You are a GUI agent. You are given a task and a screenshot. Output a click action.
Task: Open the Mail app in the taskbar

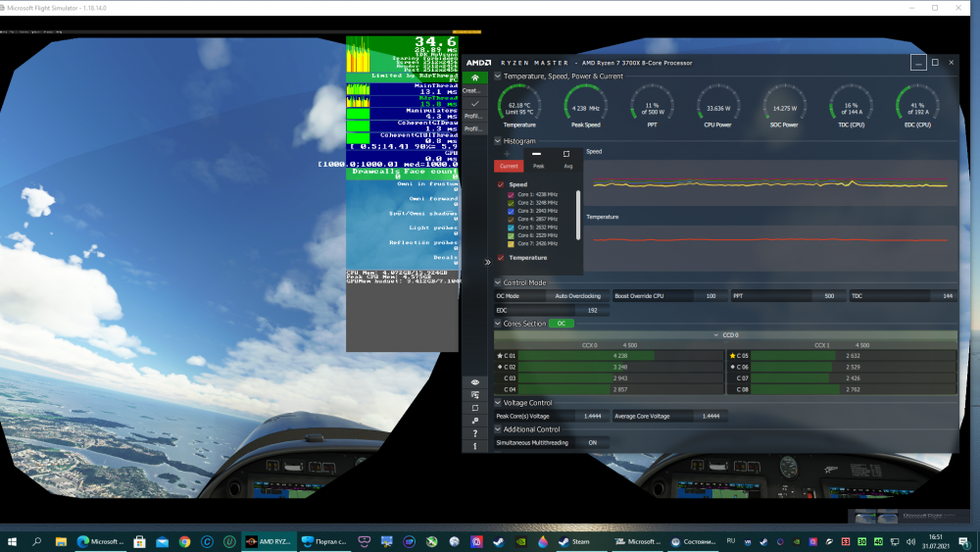click(x=162, y=542)
